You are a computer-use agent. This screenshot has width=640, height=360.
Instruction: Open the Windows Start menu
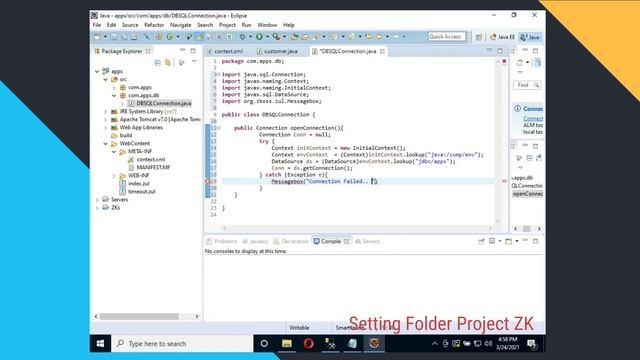[x=100, y=344]
